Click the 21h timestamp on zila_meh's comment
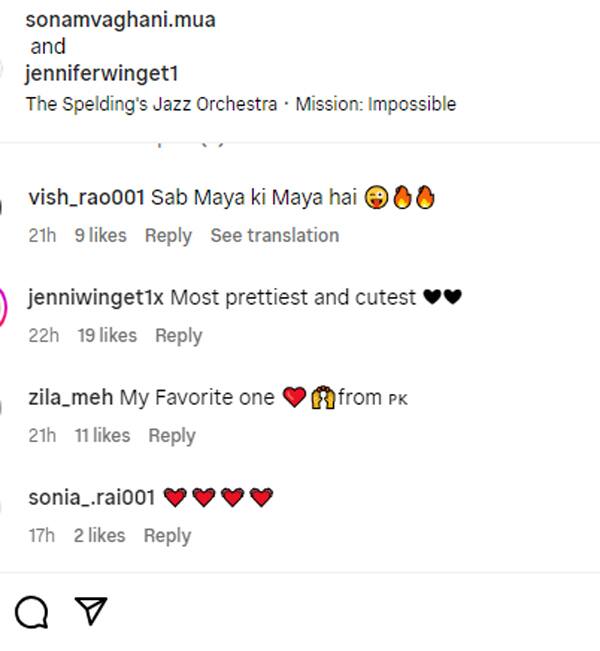Viewport: 600px width, 651px height. 42,435
